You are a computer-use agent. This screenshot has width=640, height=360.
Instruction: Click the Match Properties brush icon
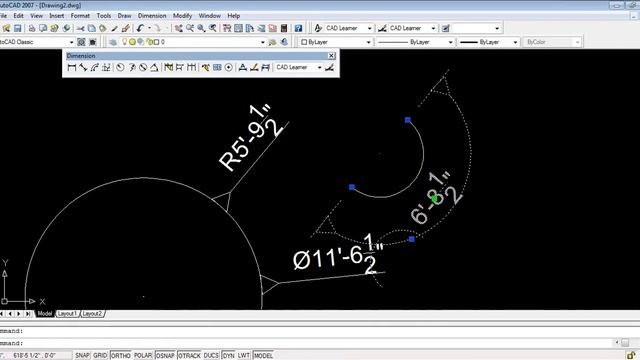(126, 28)
